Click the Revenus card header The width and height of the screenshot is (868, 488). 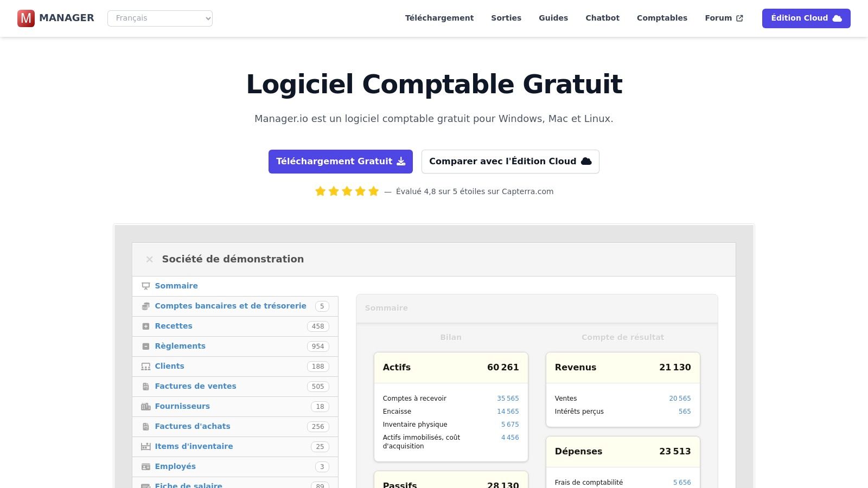(623, 368)
